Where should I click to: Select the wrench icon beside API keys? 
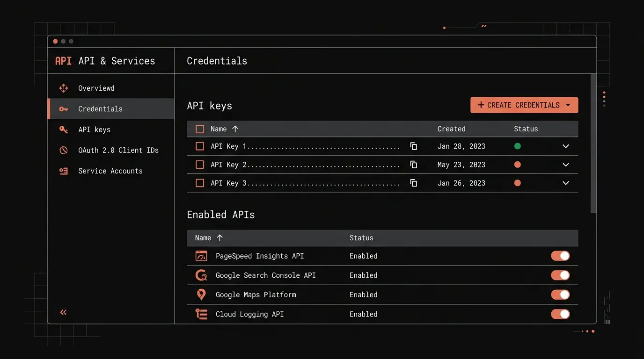63,129
